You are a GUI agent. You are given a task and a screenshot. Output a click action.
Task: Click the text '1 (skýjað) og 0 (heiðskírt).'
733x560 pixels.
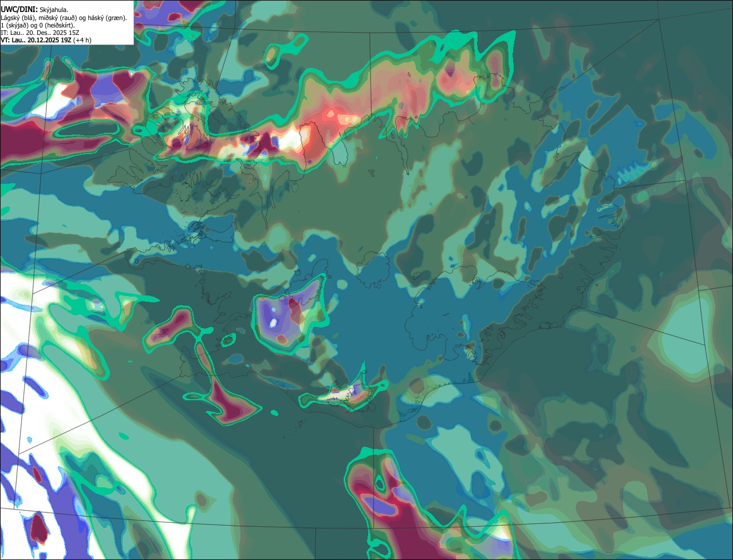38,25
